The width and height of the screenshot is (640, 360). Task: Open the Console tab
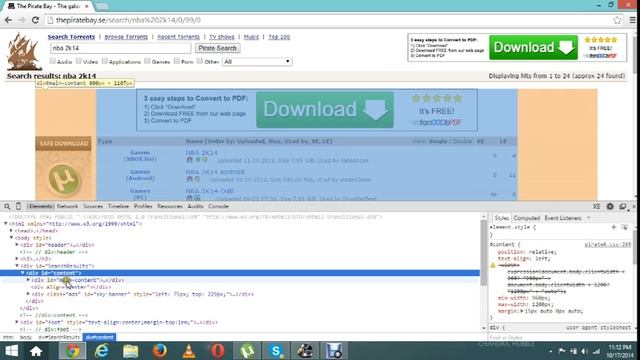pyautogui.click(x=218, y=207)
